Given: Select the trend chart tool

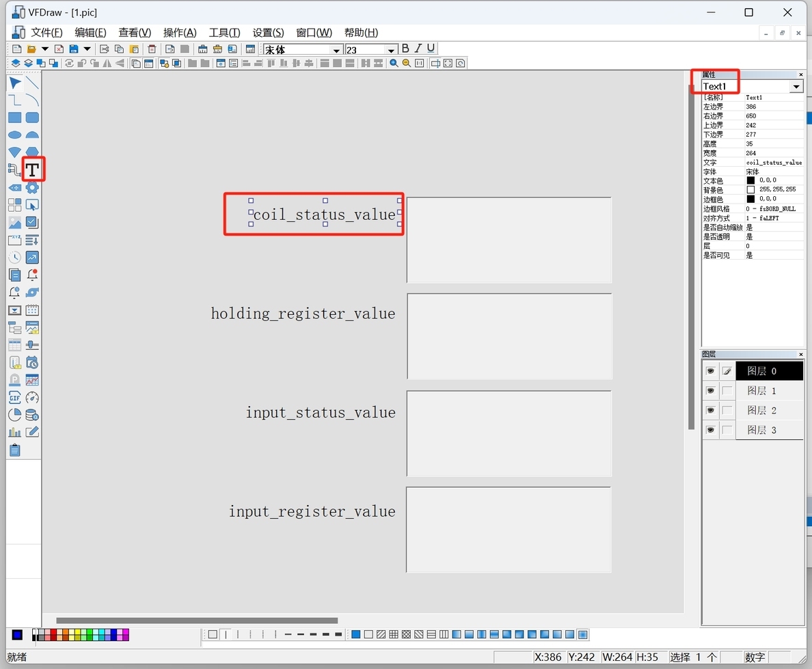Looking at the screenshot, I should (x=32, y=258).
